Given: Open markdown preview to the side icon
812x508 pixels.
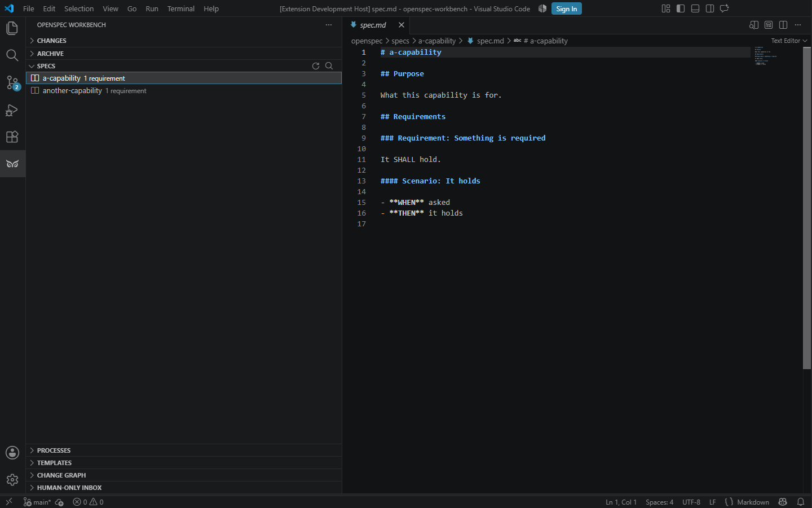Looking at the screenshot, I should pyautogui.click(x=754, y=25).
